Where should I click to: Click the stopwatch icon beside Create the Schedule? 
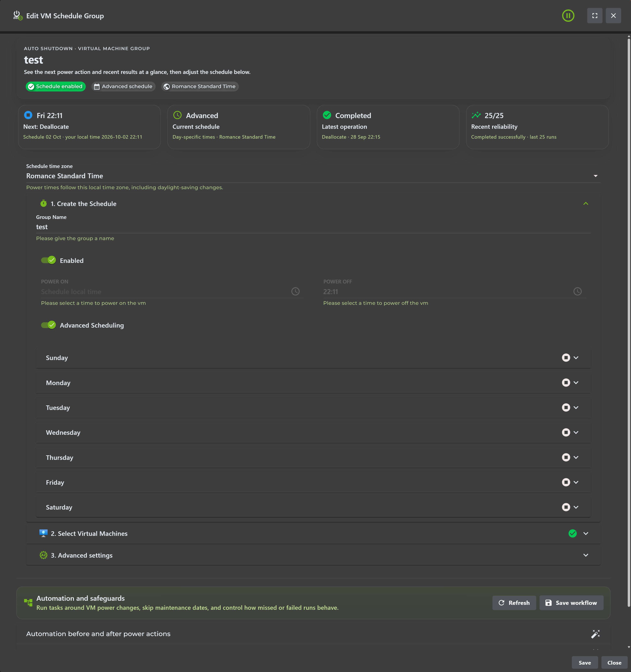click(43, 204)
